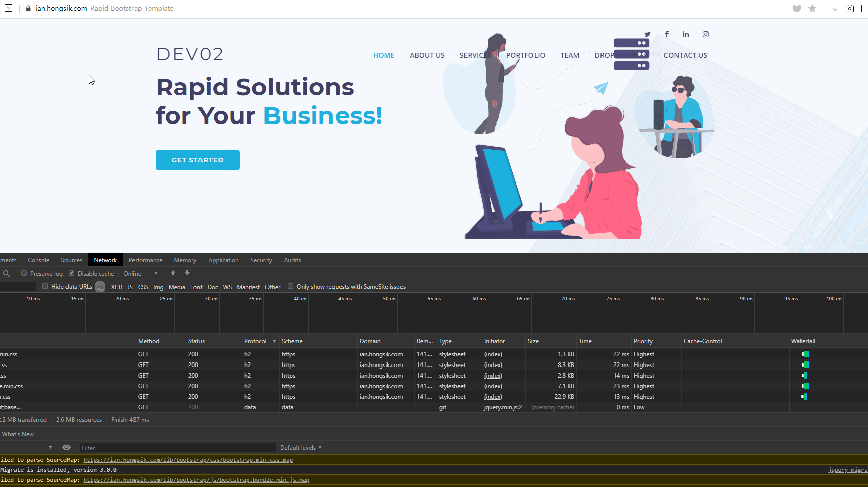868x487 pixels.
Task: Open the bootstrap.min.css.map link in console
Action: (187, 460)
